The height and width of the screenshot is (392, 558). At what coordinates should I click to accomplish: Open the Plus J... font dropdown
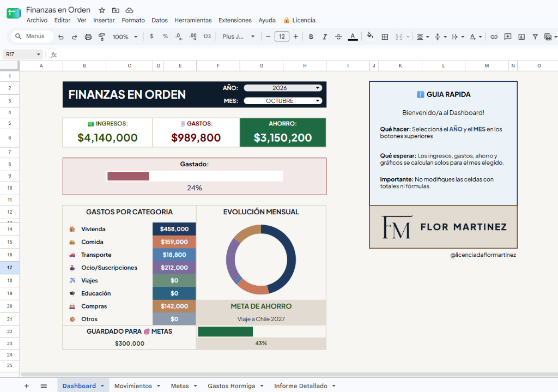239,37
